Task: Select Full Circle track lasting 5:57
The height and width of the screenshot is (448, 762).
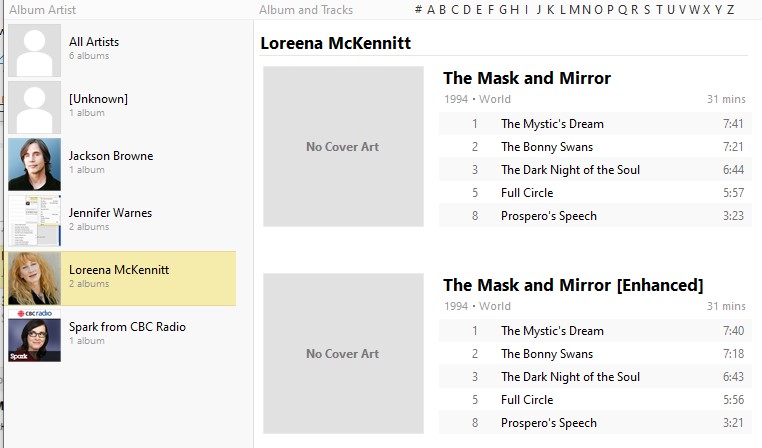Action: [x=526, y=193]
